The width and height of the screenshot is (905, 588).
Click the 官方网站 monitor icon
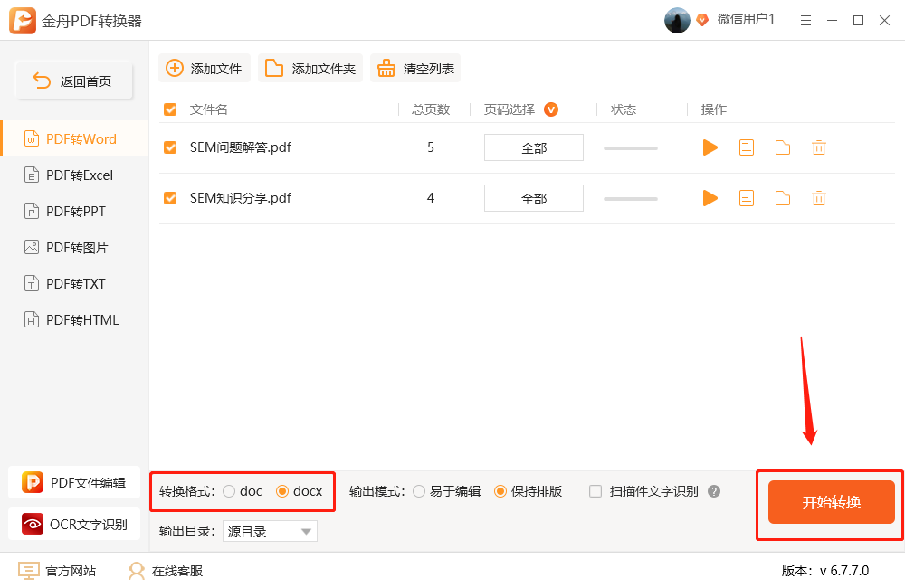click(28, 571)
